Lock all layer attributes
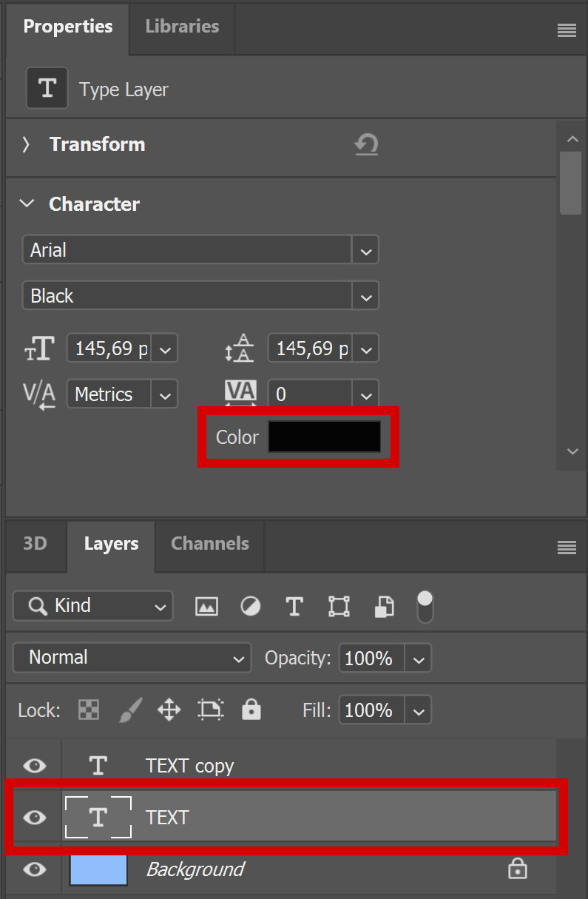The width and height of the screenshot is (588, 899). [x=251, y=710]
